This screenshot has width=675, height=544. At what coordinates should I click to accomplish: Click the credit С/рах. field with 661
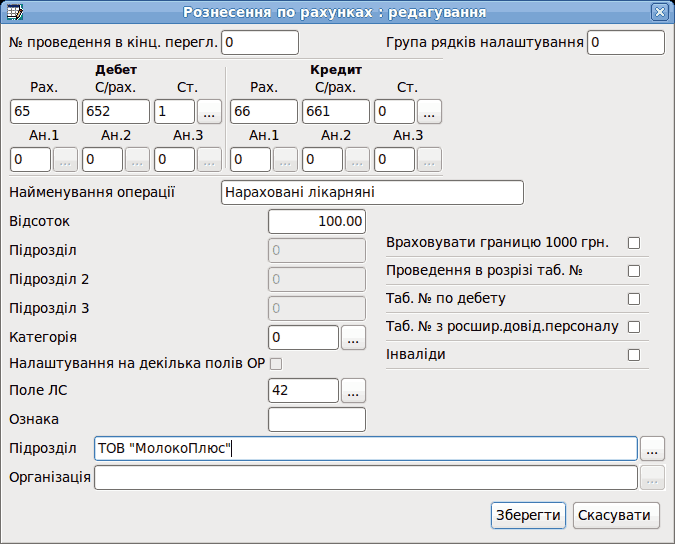coord(336,111)
